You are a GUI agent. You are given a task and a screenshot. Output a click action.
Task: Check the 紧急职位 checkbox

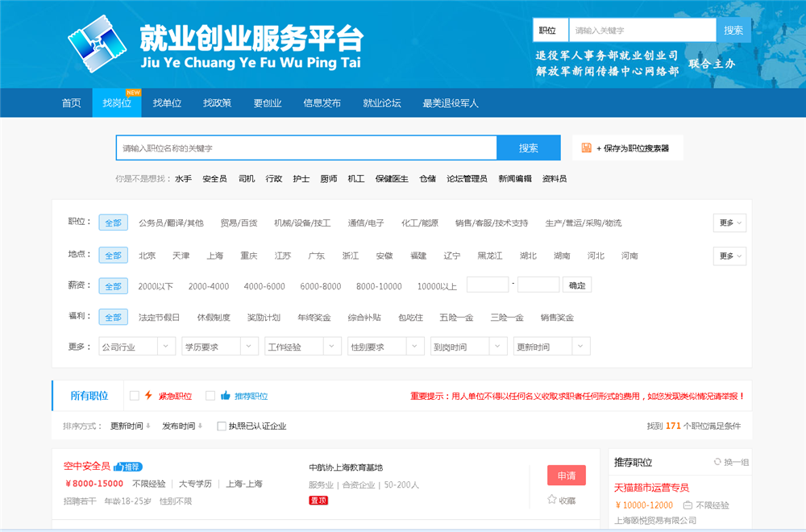point(135,396)
